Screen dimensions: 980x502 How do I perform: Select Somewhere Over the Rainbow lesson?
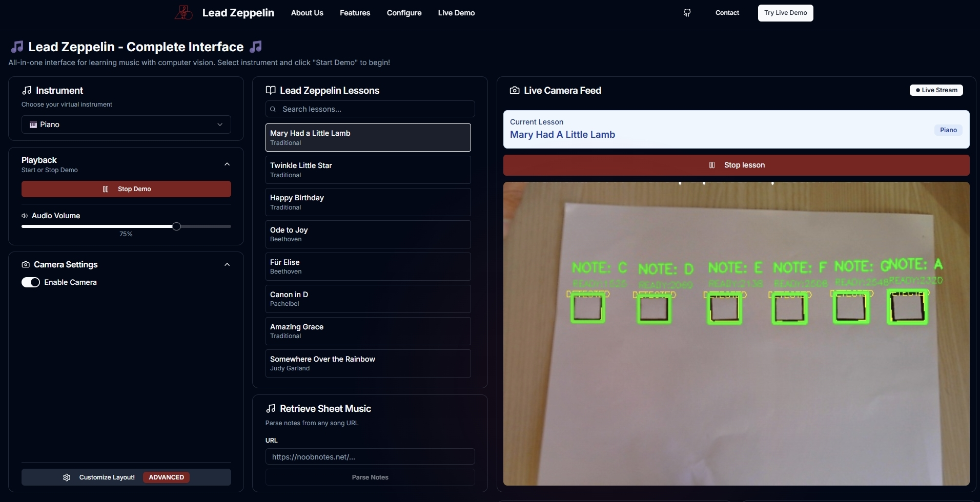[x=368, y=363]
